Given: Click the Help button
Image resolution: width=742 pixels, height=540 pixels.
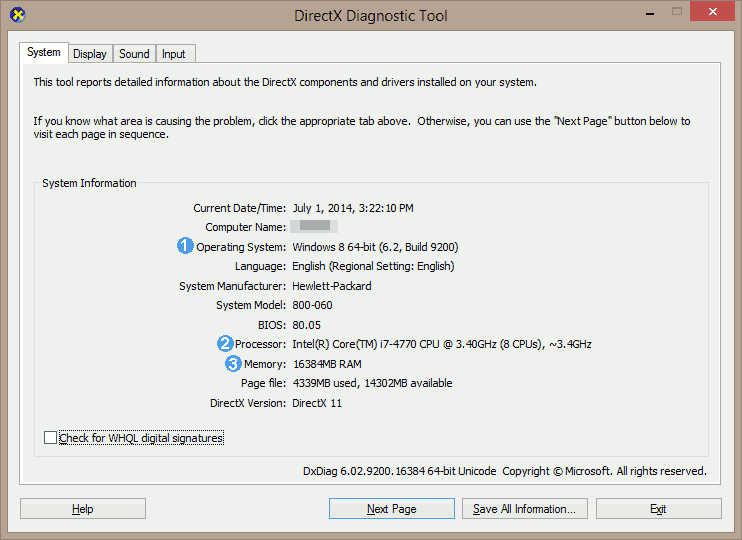Looking at the screenshot, I should coord(83,509).
